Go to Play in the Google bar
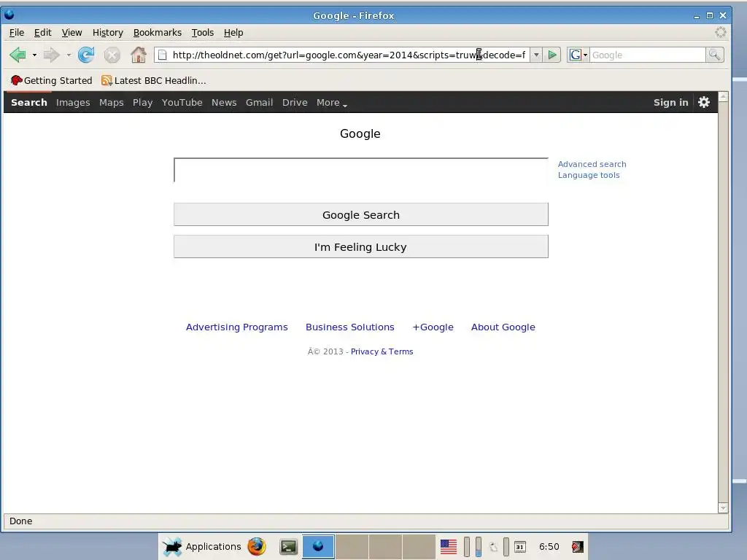The height and width of the screenshot is (560, 747). click(x=142, y=102)
